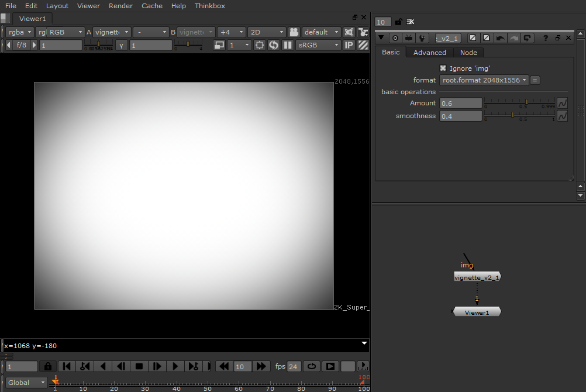586x392 pixels.
Task: Open the wipe mode dropdown showing dash
Action: [x=151, y=32]
